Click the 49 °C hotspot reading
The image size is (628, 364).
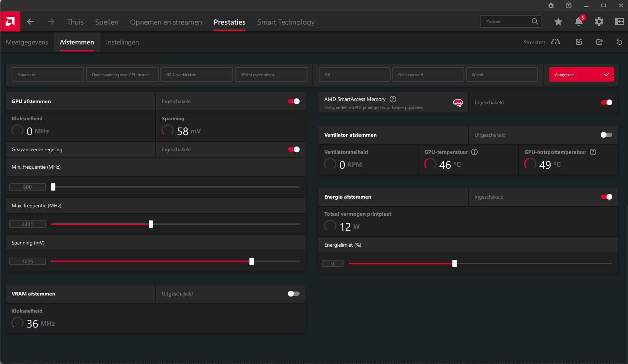(x=550, y=165)
